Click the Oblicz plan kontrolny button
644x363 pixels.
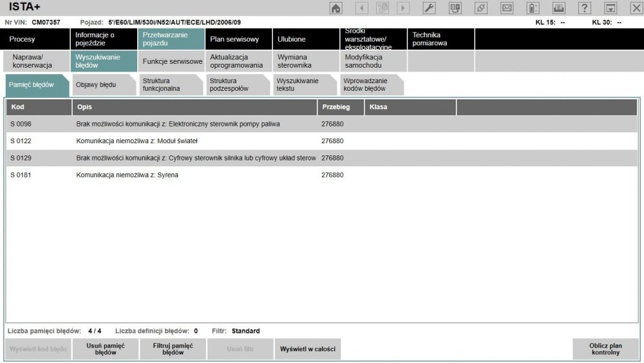click(605, 349)
